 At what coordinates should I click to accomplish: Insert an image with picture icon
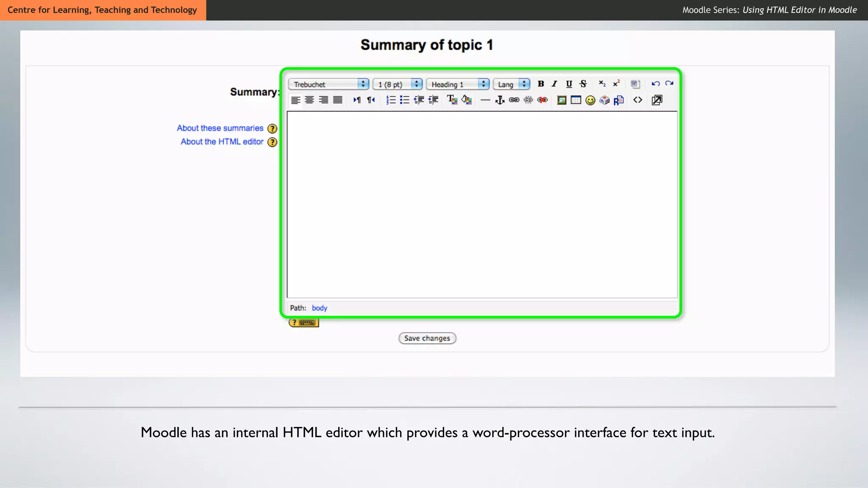pos(562,100)
